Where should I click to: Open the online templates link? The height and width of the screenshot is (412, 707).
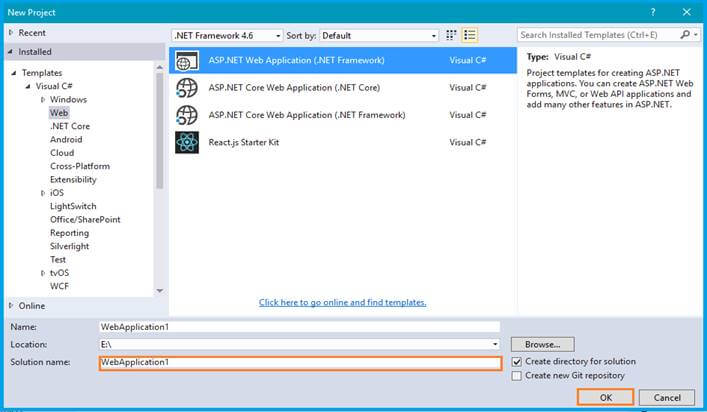342,302
